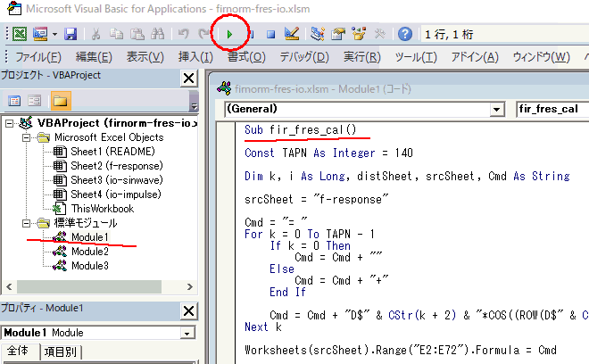Open the (General) object dropdown
This screenshot has height=364, width=589.
point(496,110)
